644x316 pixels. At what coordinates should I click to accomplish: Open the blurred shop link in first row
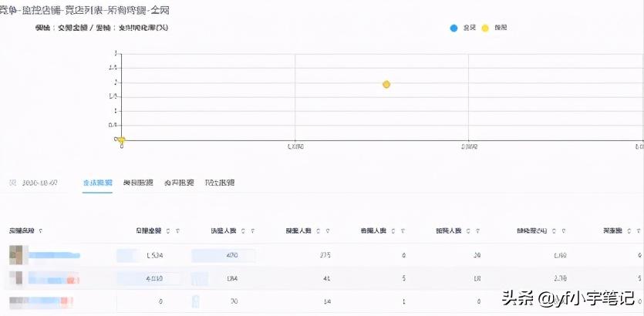[54, 256]
